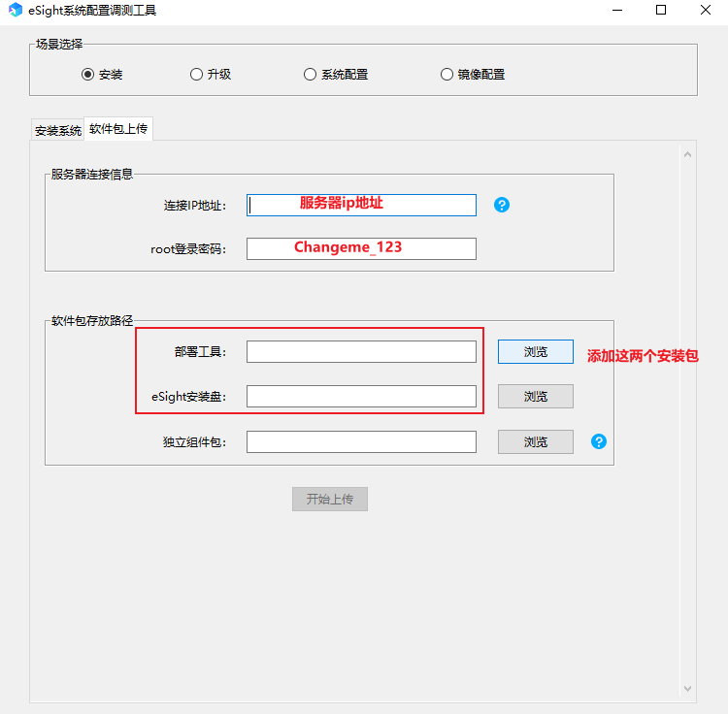Click the 服务器连接信息 group label
Viewport: 728px width, 714px height.
(x=92, y=175)
